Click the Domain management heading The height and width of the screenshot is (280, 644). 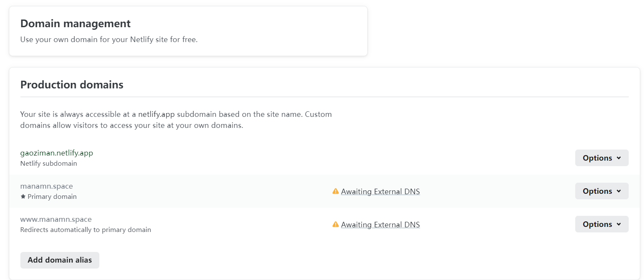click(x=76, y=24)
